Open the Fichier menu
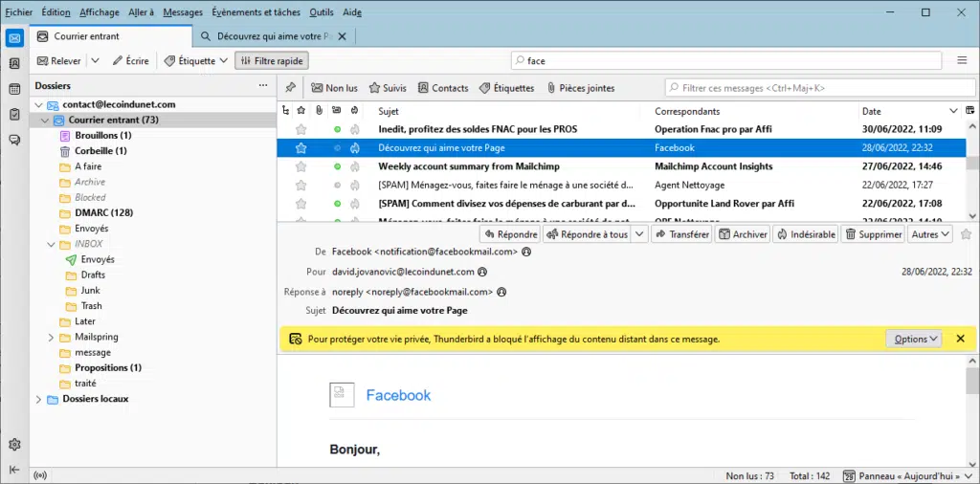Viewport: 980px width, 484px height. pos(19,11)
